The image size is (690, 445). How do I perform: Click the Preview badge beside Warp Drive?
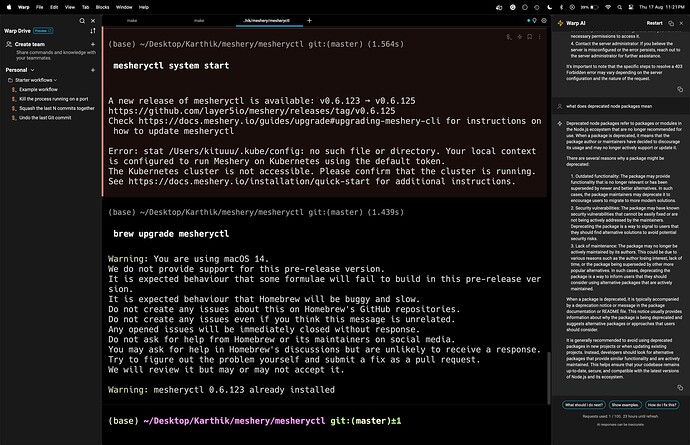43,31
